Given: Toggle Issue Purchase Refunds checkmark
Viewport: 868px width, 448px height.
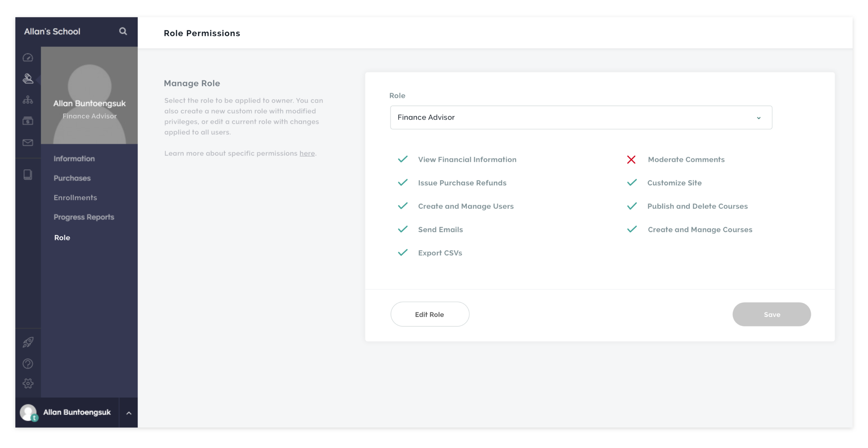Looking at the screenshot, I should coord(403,183).
